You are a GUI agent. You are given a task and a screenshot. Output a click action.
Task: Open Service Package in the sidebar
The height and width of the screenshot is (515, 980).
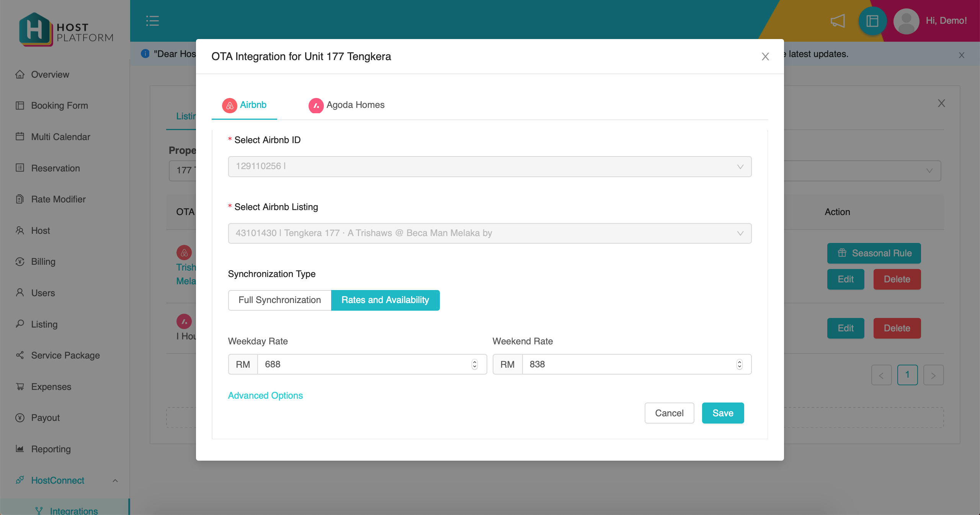pos(65,355)
